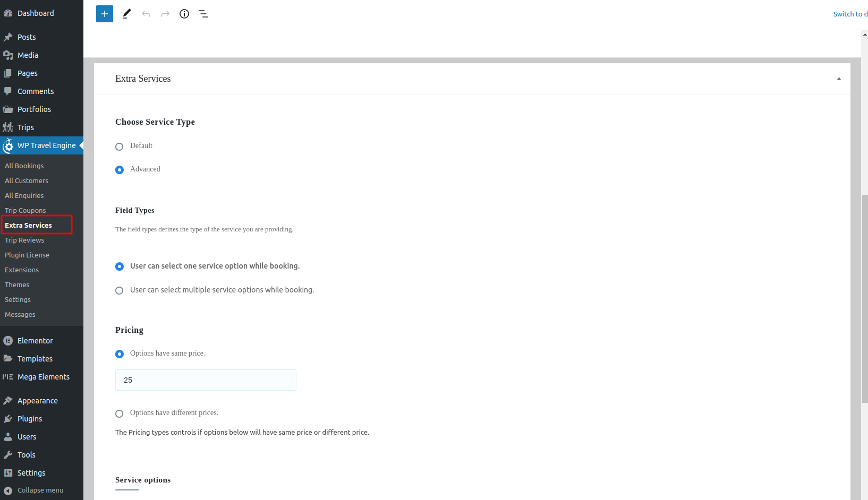
Task: Open Extensions submenu item
Action: click(x=22, y=270)
